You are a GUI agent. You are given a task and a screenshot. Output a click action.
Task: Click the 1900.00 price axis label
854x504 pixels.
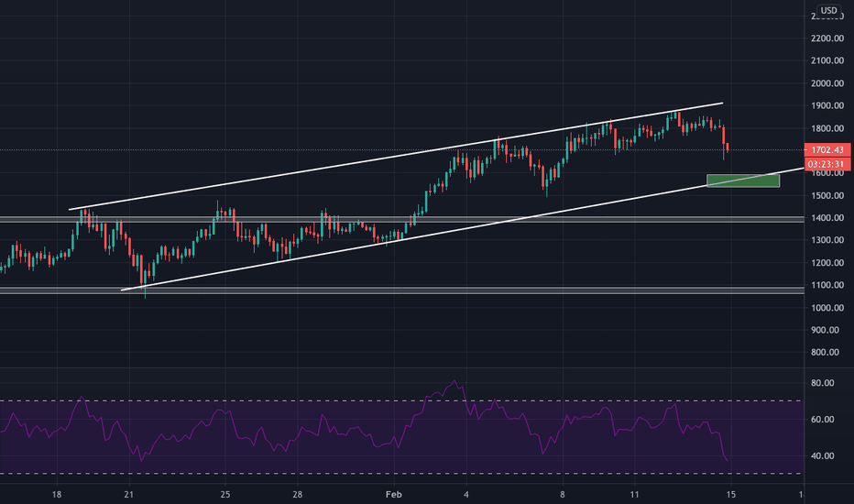[x=827, y=105]
